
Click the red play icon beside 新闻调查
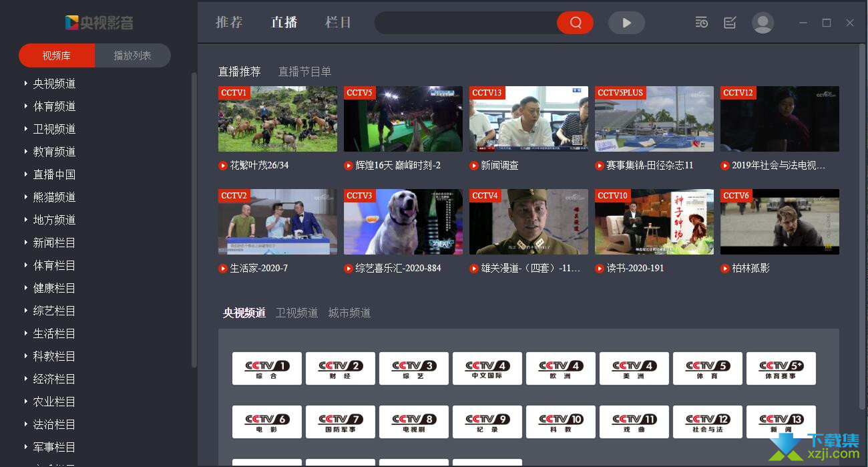click(x=474, y=165)
